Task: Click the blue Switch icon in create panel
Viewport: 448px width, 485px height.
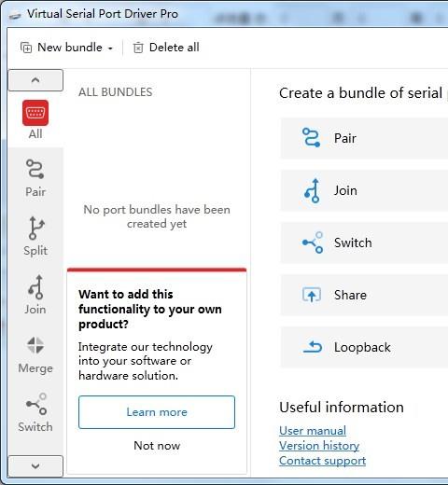Action: pos(313,242)
